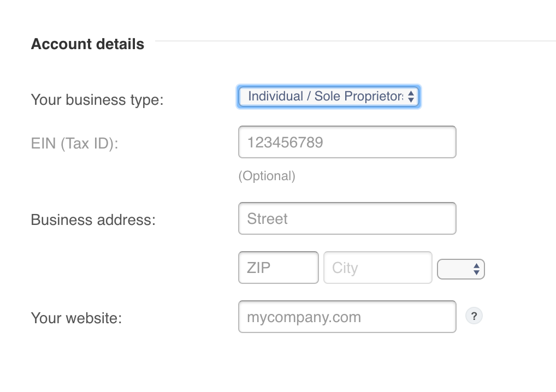Click the "EIN (Tax ID):" label
Screen dimensions: 556x392
75,144
